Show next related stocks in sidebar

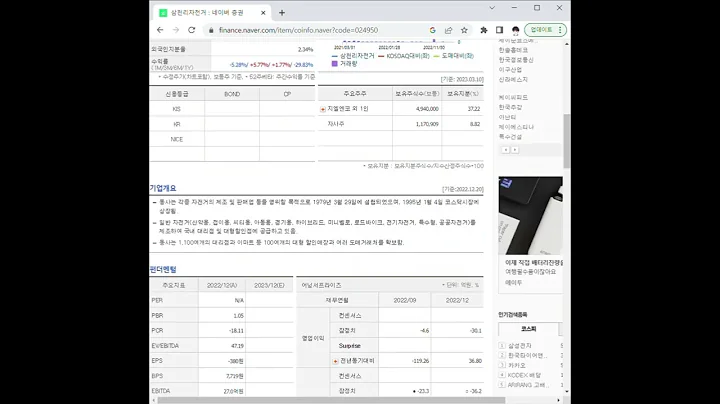(x=515, y=150)
